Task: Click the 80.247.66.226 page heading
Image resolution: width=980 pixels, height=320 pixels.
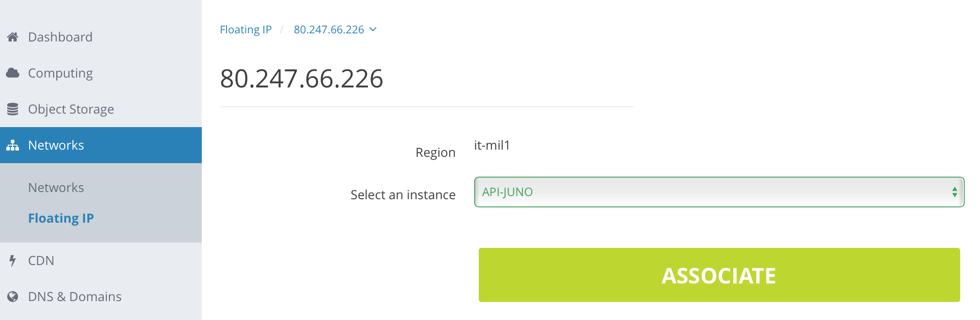Action: (x=302, y=78)
